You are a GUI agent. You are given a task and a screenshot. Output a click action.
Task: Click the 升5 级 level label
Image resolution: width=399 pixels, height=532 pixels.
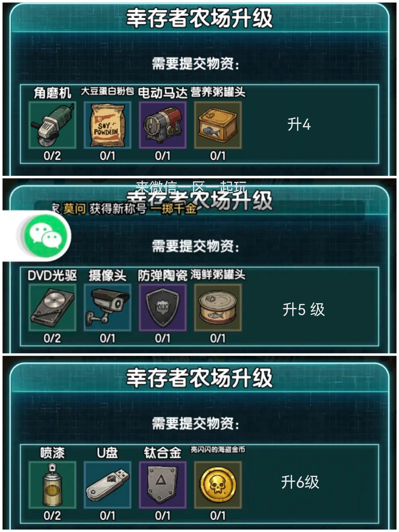(303, 310)
